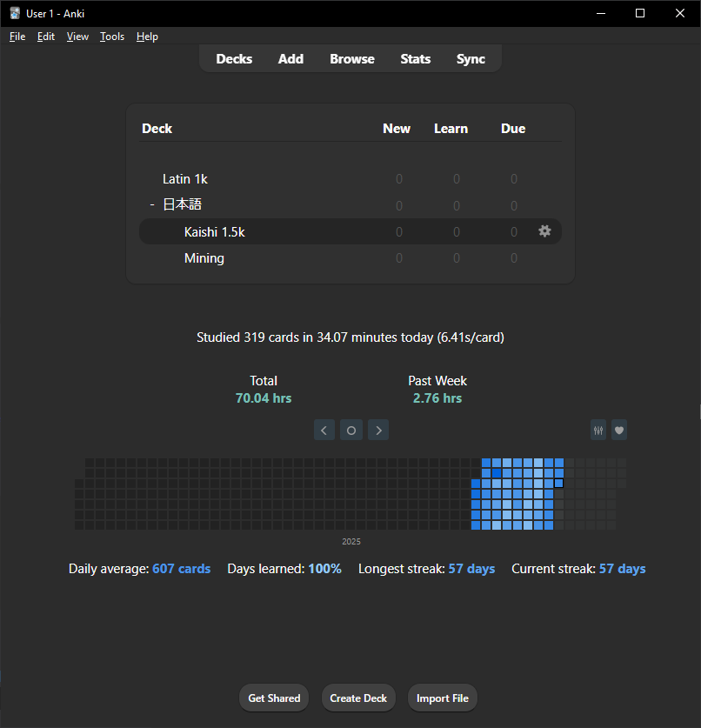Open the Tools menu

pyautogui.click(x=112, y=37)
